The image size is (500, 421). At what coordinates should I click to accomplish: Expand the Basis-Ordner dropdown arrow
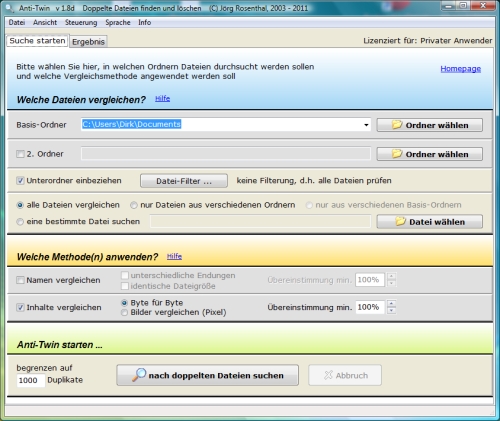pyautogui.click(x=366, y=125)
